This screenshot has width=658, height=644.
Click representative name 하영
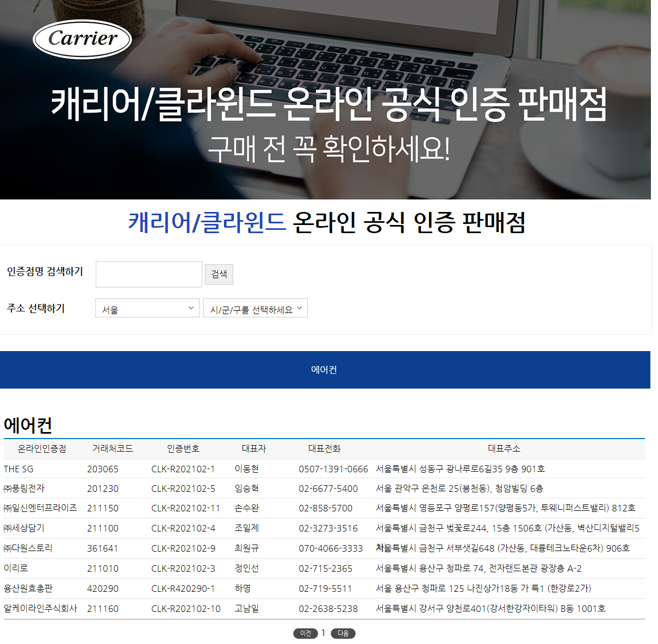243,588
